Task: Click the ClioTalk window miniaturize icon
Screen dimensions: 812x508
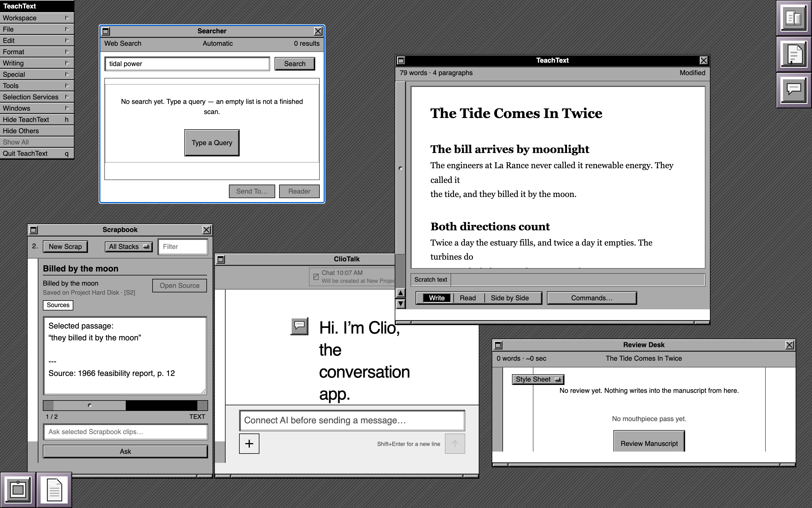Action: (x=221, y=259)
